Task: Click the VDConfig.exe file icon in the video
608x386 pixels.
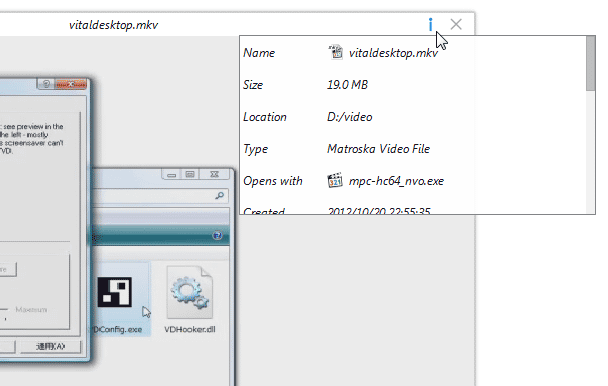Action: (115, 292)
